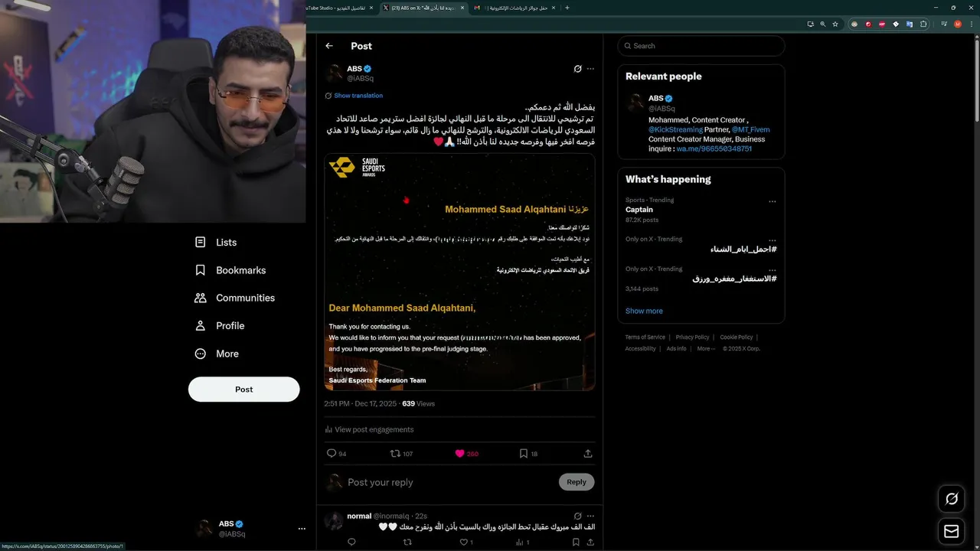Open the More options for Captain trend
Screen dimensions: 980x551
(x=772, y=202)
